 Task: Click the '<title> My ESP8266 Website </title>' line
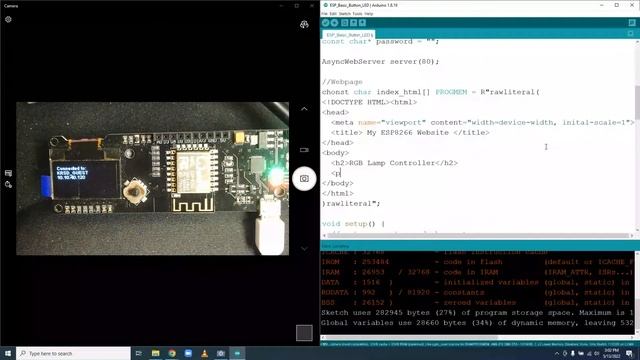pos(410,133)
